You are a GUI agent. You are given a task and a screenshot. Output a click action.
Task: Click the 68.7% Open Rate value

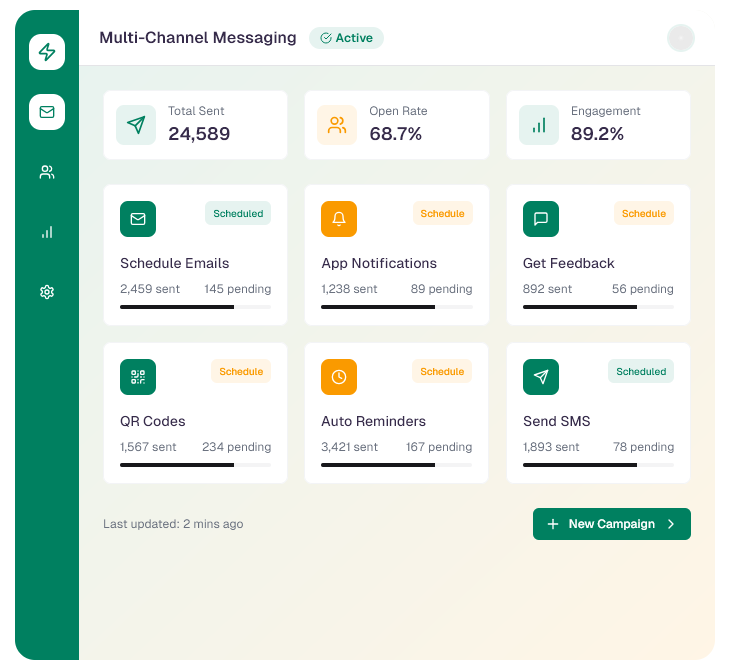click(395, 134)
